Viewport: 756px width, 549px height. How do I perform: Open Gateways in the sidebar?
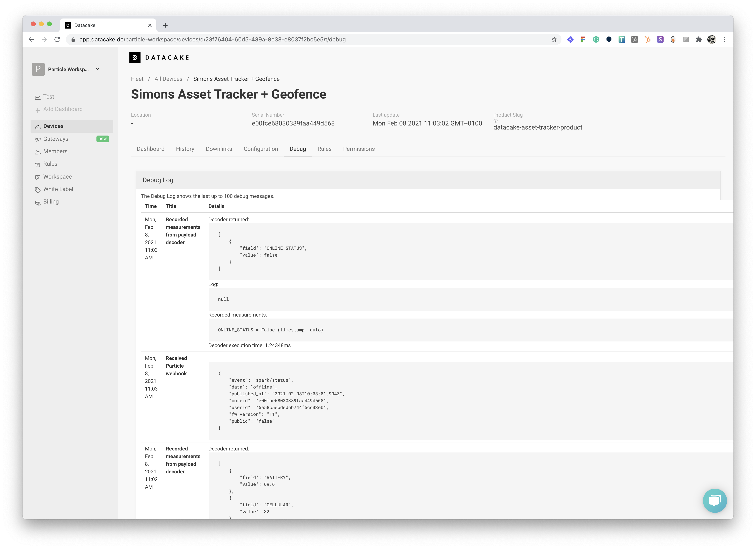point(56,139)
